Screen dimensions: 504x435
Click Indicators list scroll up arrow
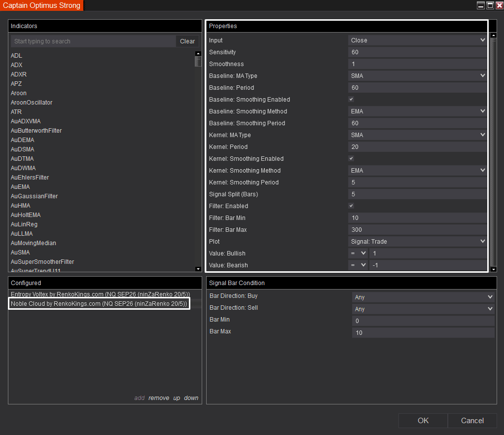click(198, 54)
